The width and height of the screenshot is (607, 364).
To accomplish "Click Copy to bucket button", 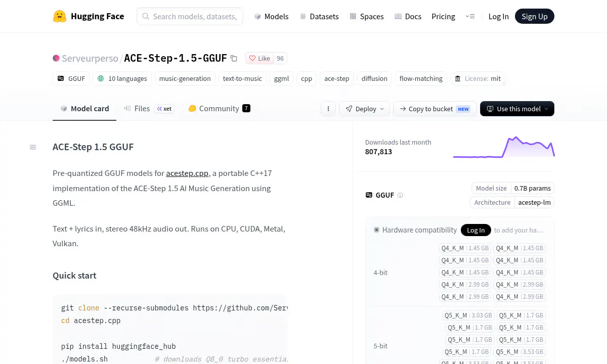I will coord(435,109).
